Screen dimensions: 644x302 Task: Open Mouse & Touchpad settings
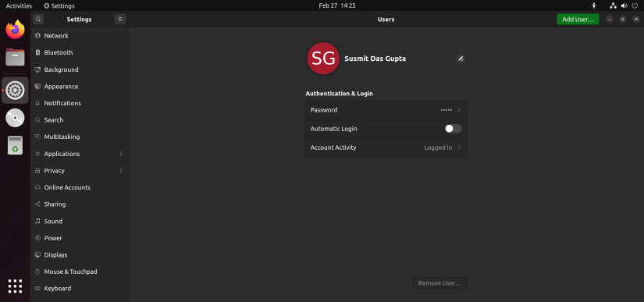coord(80,272)
